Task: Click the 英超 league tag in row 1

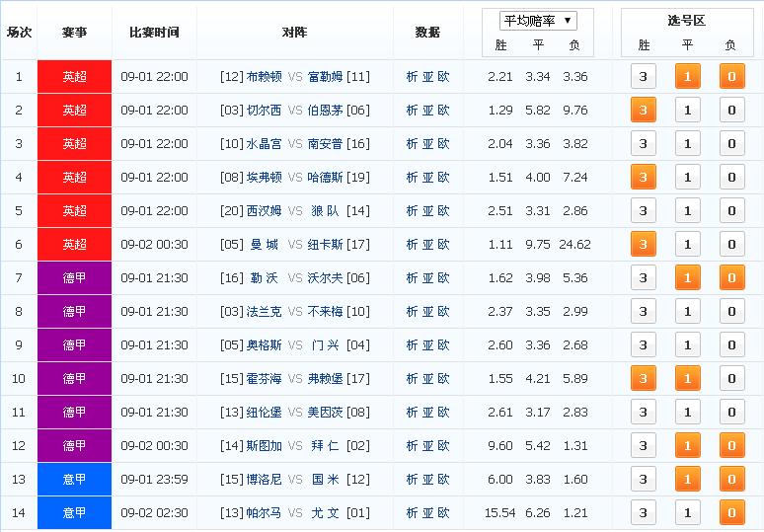Action: pyautogui.click(x=75, y=76)
